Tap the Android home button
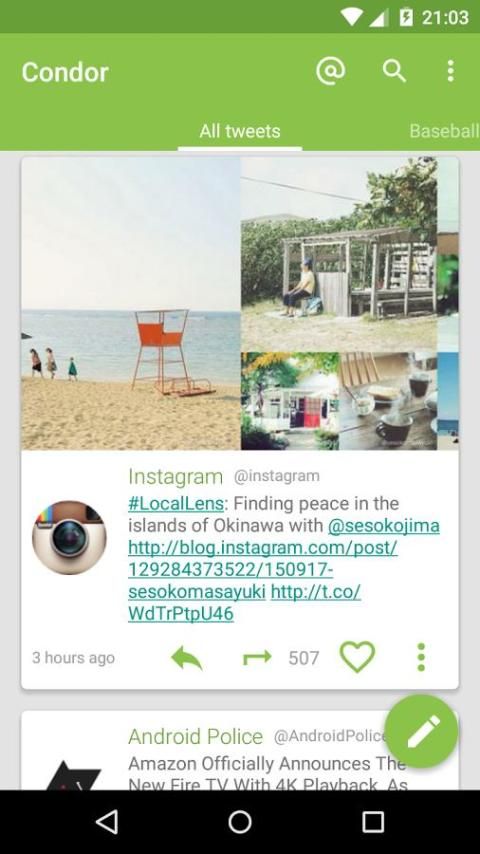The image size is (480, 854). [x=240, y=822]
